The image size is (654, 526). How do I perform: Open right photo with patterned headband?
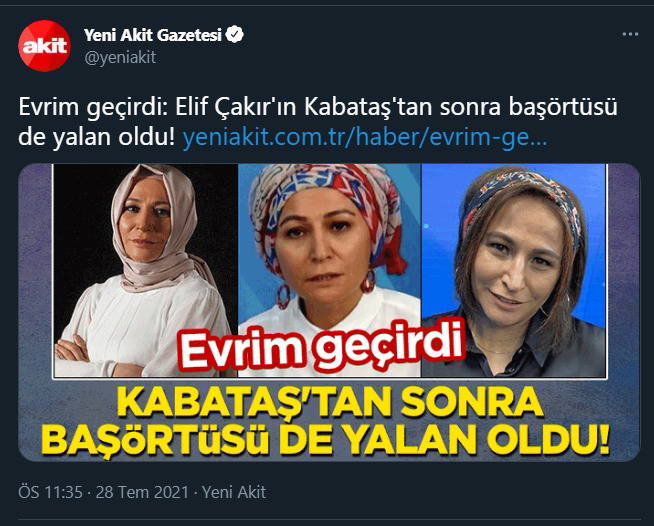514,271
